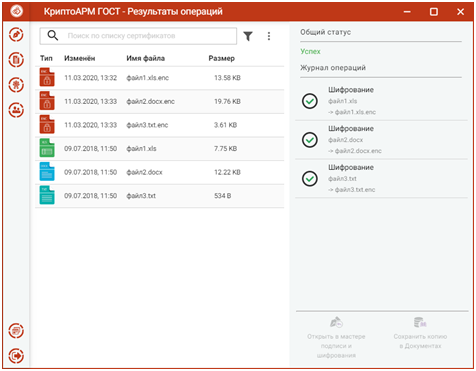
Task: Sort by the 'Размер' column header
Action: point(222,58)
